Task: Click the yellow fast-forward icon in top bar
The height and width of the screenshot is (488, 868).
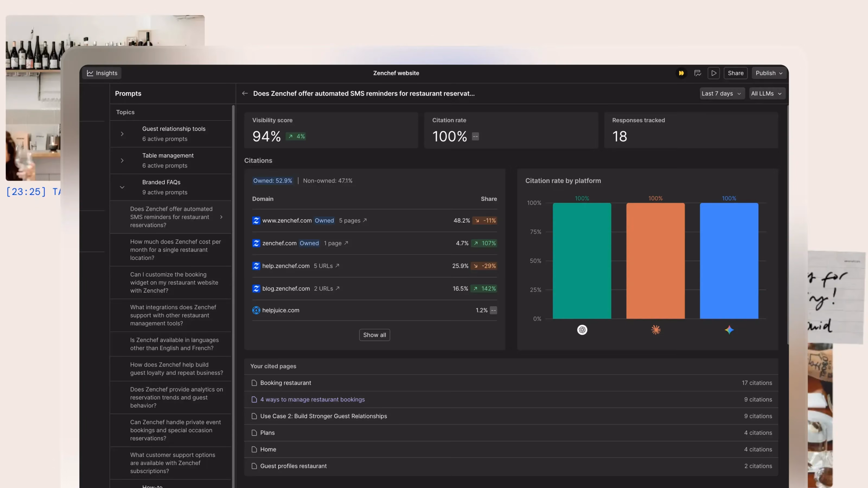Action: tap(681, 73)
